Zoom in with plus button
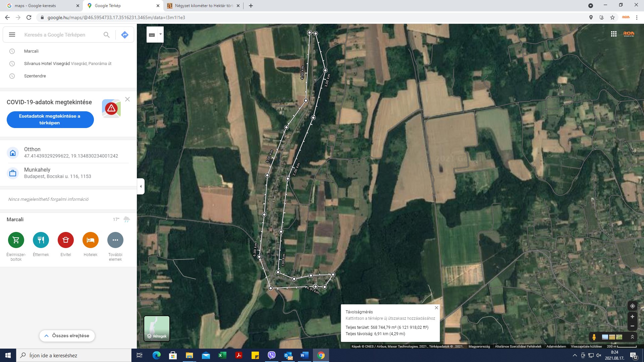This screenshot has height=362, width=644. click(x=632, y=317)
